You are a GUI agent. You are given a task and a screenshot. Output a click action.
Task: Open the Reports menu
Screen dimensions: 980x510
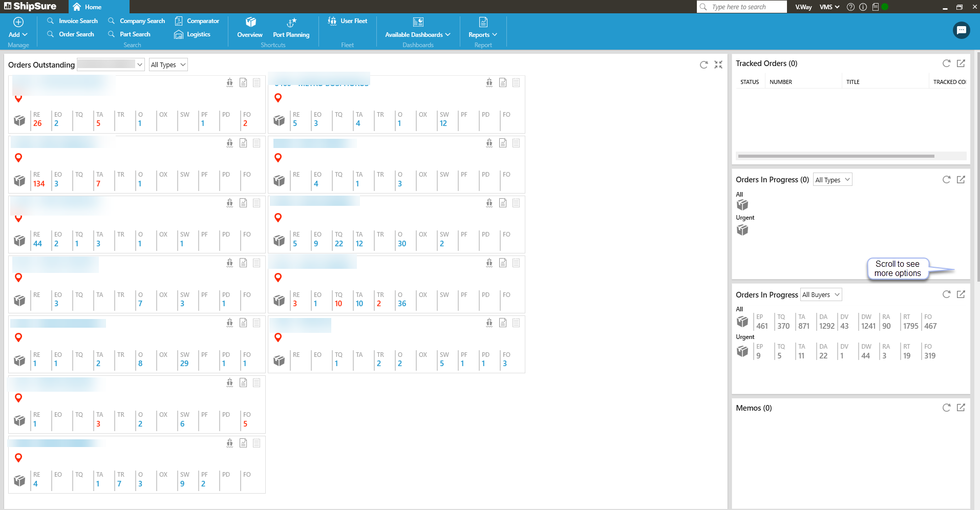point(482,35)
